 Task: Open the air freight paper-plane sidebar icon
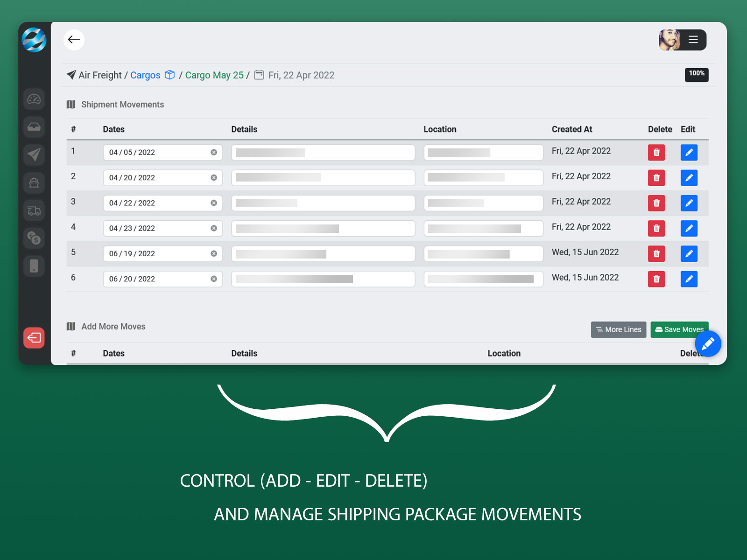tap(34, 154)
